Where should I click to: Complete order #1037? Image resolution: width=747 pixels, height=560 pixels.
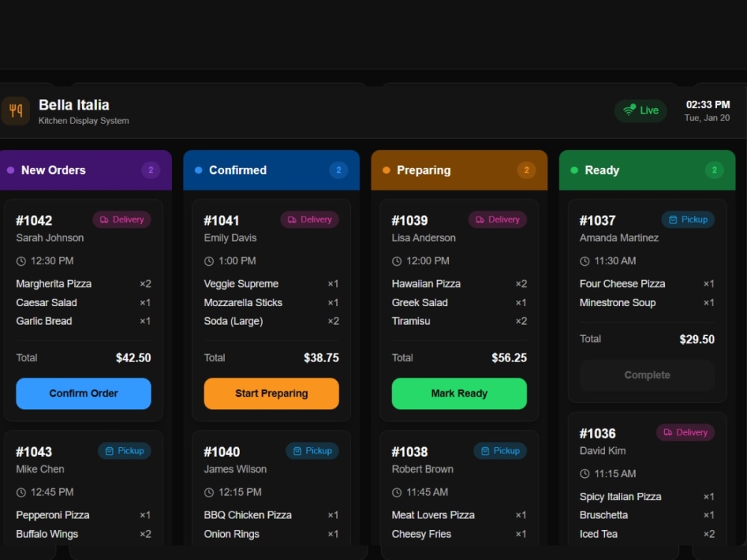tap(647, 376)
